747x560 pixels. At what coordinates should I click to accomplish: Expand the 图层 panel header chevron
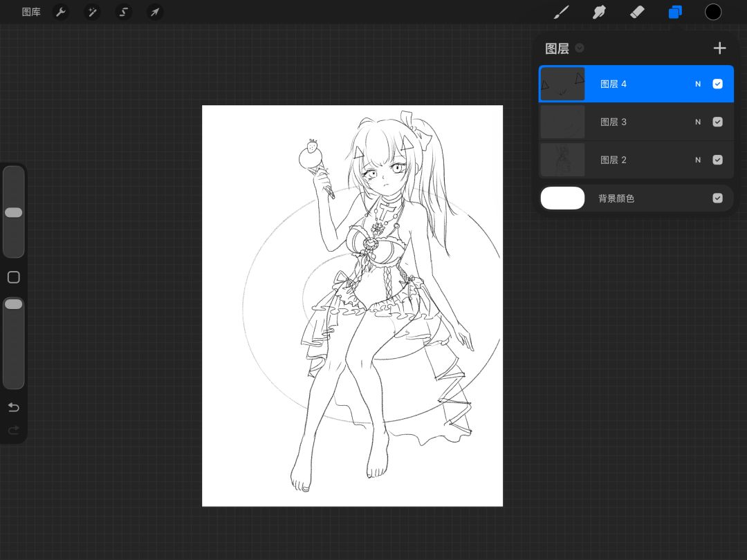tap(580, 48)
